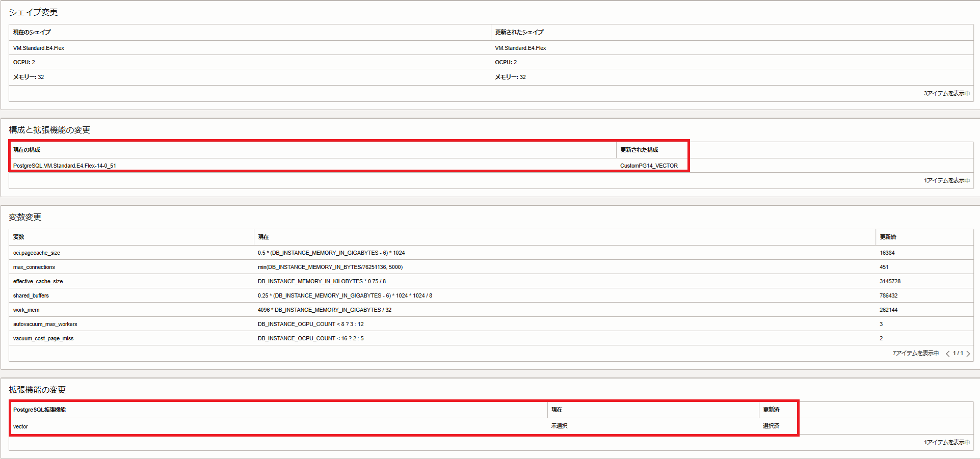Select the '変数変更' section heading
Viewport: 980px width, 459px height.
pyautogui.click(x=25, y=217)
